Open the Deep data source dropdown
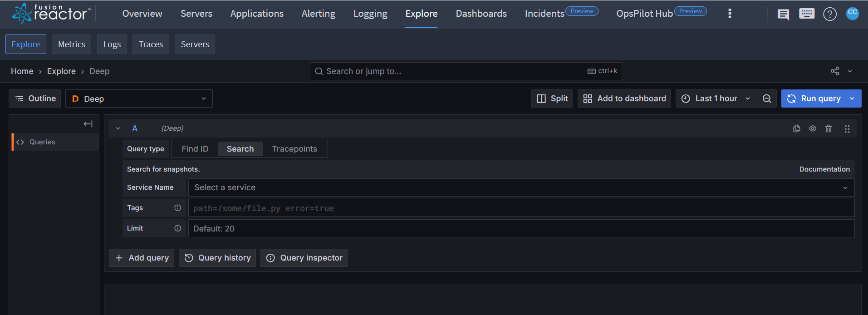Screen dimensions: 868x315 point(139,98)
